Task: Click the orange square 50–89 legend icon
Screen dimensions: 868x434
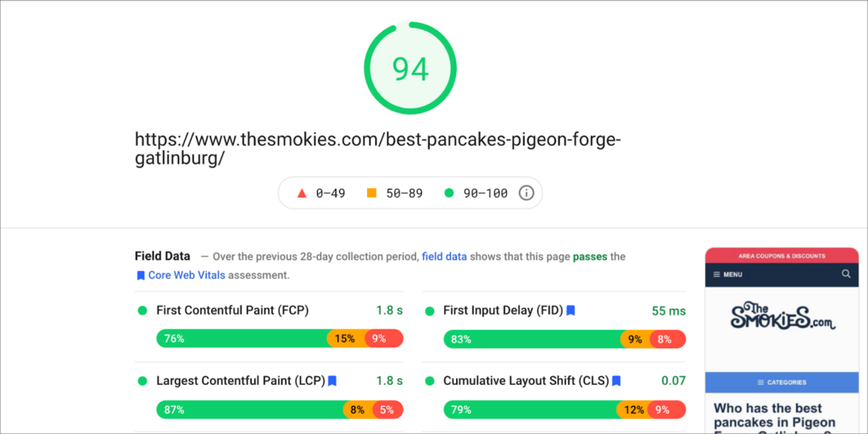Action: [x=371, y=193]
